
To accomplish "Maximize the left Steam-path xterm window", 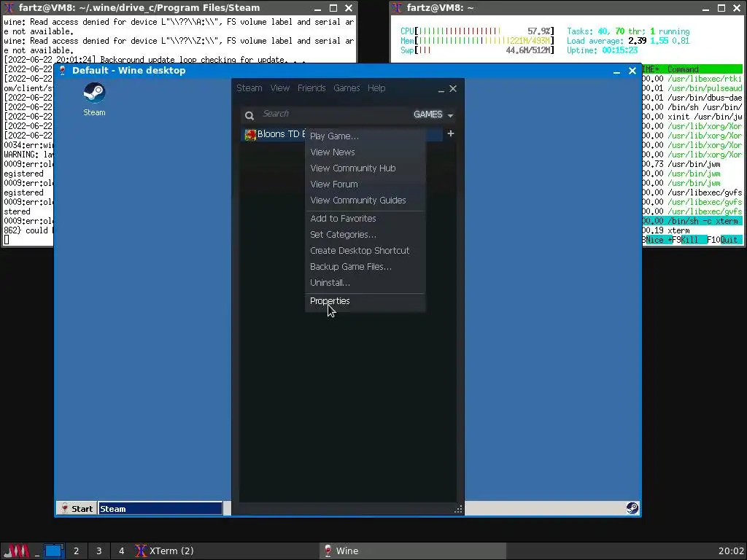I will 333,8.
